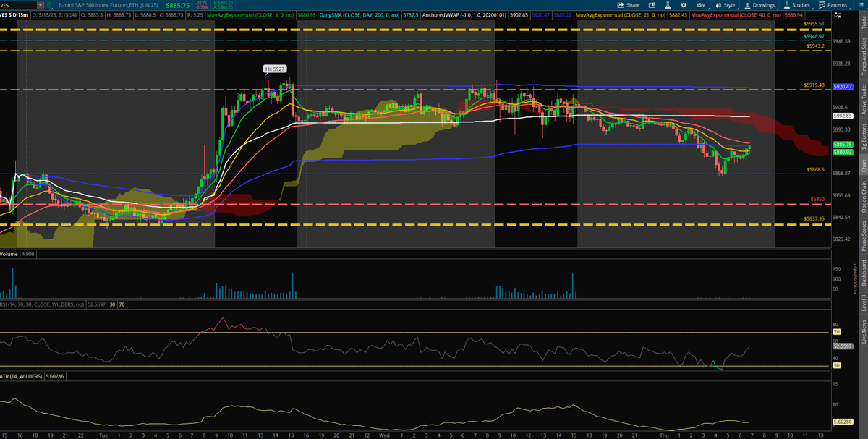Click the $5868.5 price level label
Image resolution: width=868 pixels, height=439 pixels.
point(815,169)
